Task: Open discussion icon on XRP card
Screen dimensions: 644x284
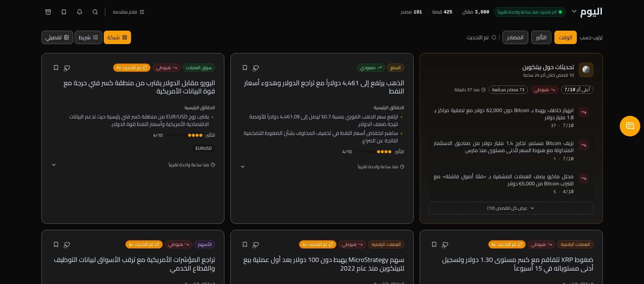Action: pos(445,244)
